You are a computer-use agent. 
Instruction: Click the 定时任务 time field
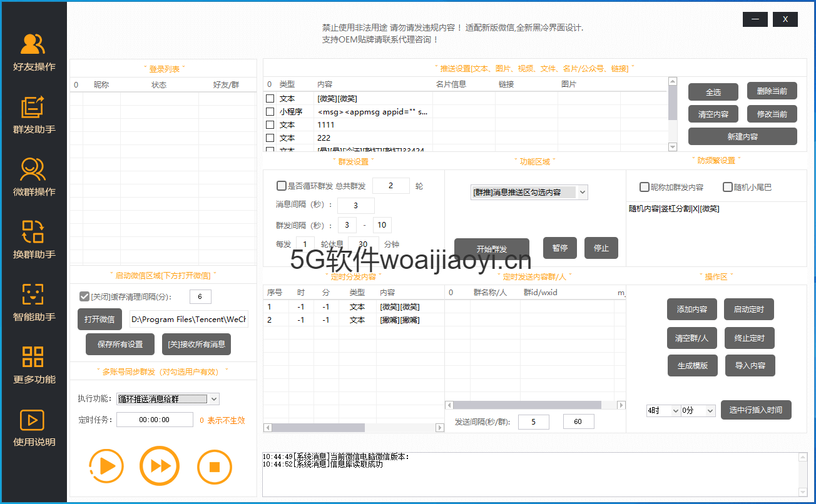coord(155,420)
